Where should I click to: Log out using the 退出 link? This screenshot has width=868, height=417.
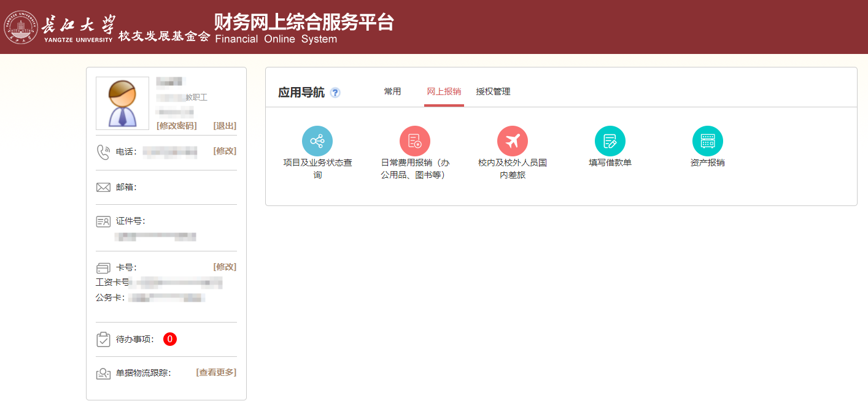(x=225, y=126)
